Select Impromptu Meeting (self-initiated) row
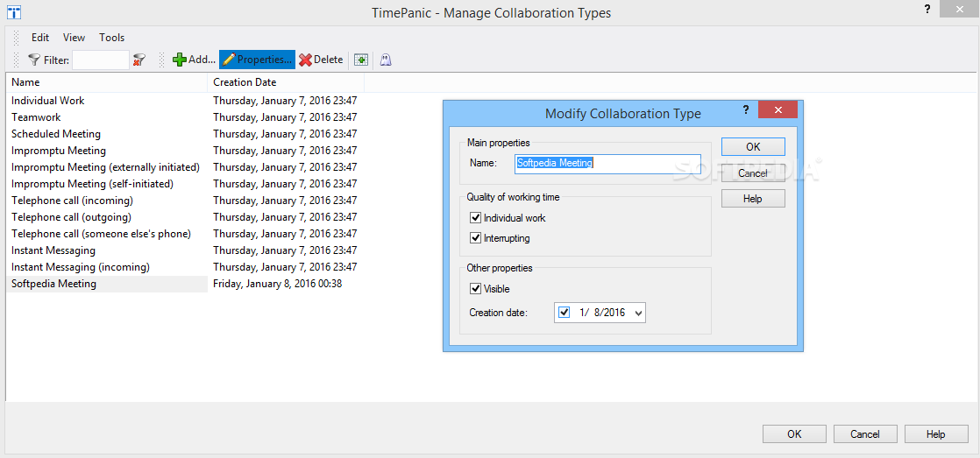Viewport: 980px width, 458px height. [185, 183]
